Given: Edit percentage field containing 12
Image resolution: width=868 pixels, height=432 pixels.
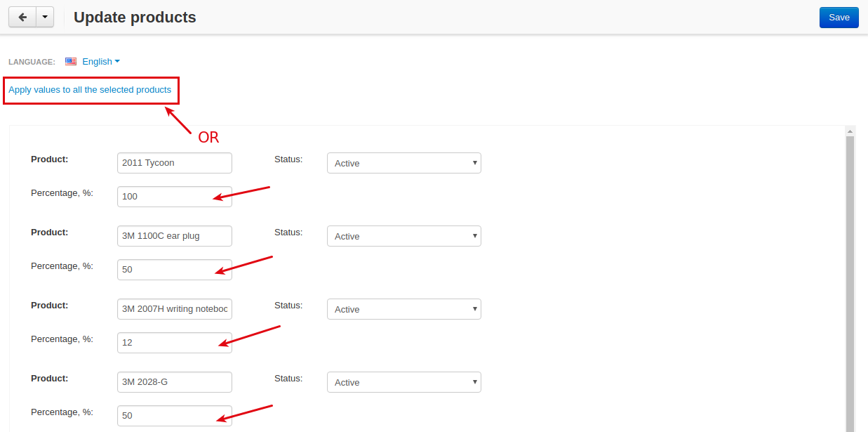Looking at the screenshot, I should [x=175, y=343].
